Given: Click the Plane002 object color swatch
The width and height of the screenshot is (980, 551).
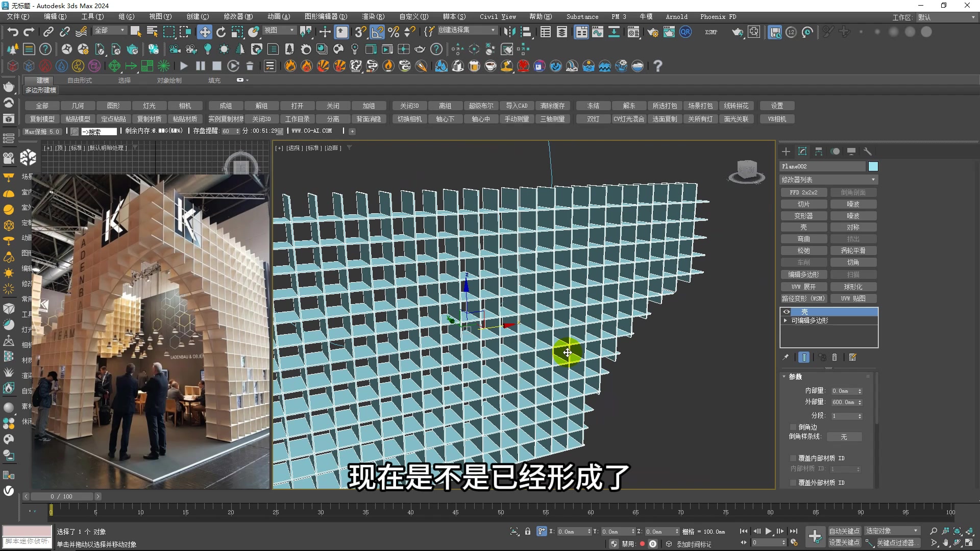Looking at the screenshot, I should (x=873, y=166).
